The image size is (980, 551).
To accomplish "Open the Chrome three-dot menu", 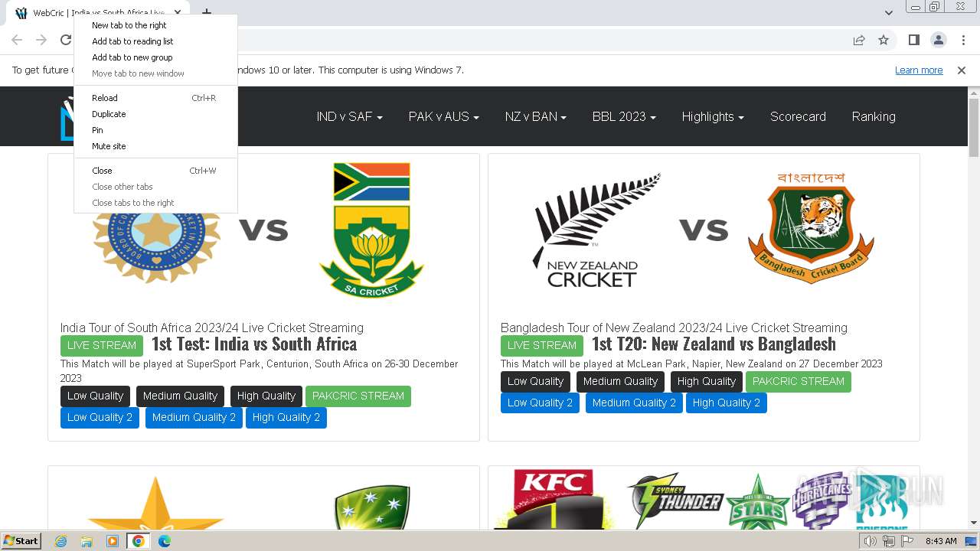I will click(x=962, y=40).
